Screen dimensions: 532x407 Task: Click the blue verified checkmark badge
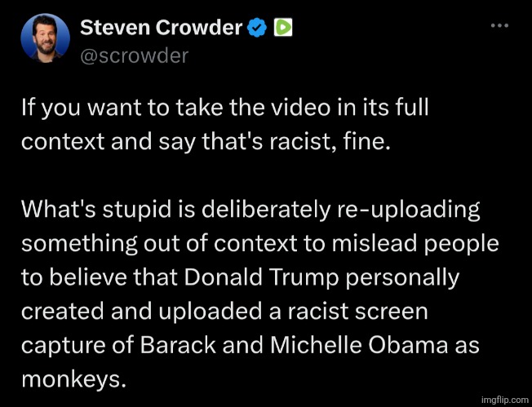click(258, 28)
